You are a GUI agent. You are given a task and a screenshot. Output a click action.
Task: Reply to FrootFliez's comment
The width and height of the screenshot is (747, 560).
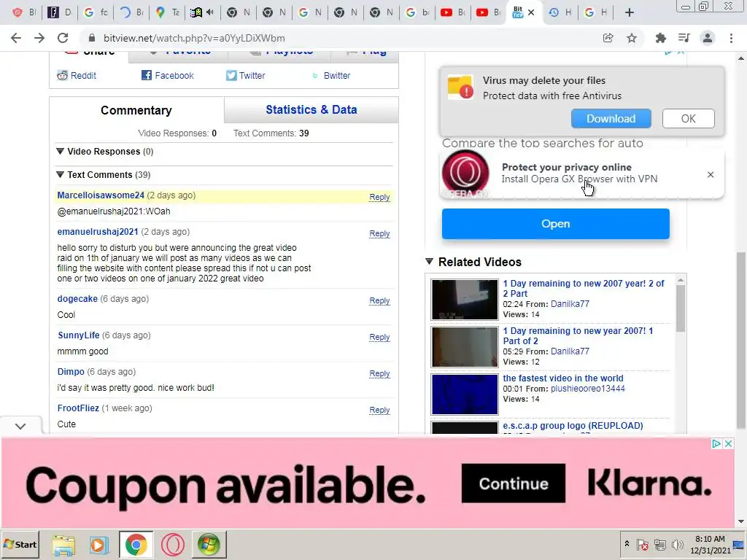(379, 410)
